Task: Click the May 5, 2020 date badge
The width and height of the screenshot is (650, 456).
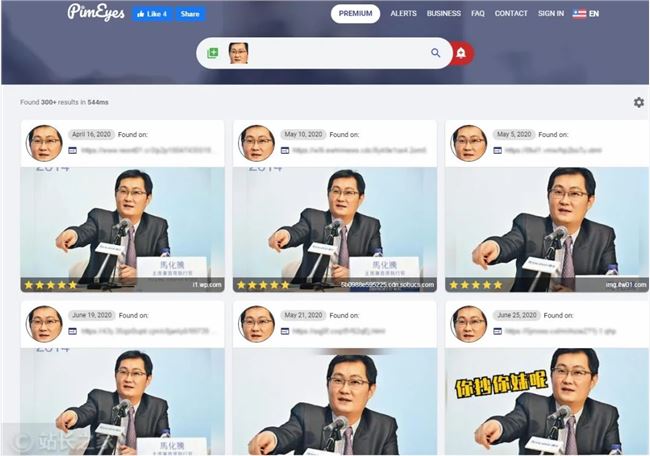Action: click(514, 134)
